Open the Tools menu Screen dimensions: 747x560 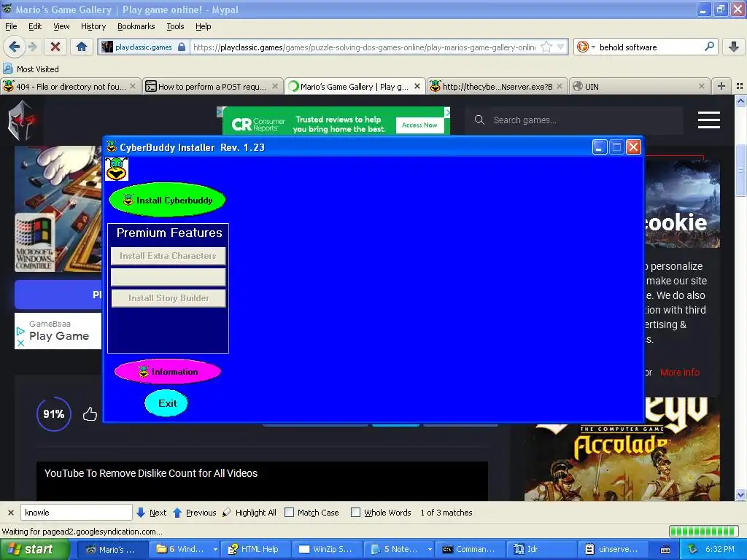(175, 26)
